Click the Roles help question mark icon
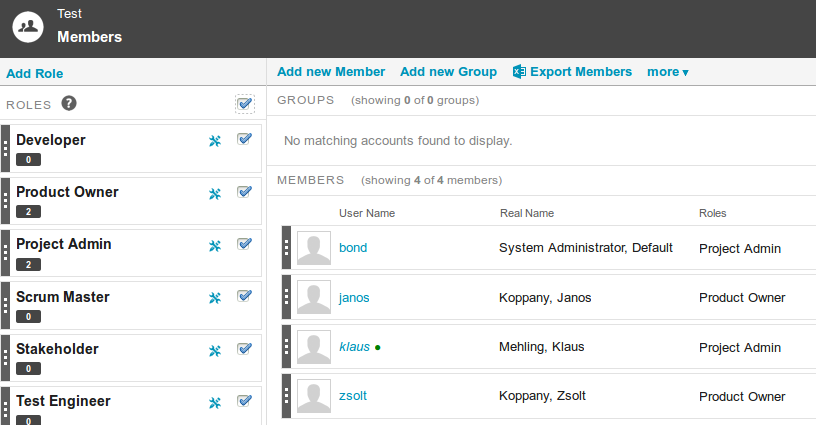Screen dimensions: 816x425 pos(69,104)
